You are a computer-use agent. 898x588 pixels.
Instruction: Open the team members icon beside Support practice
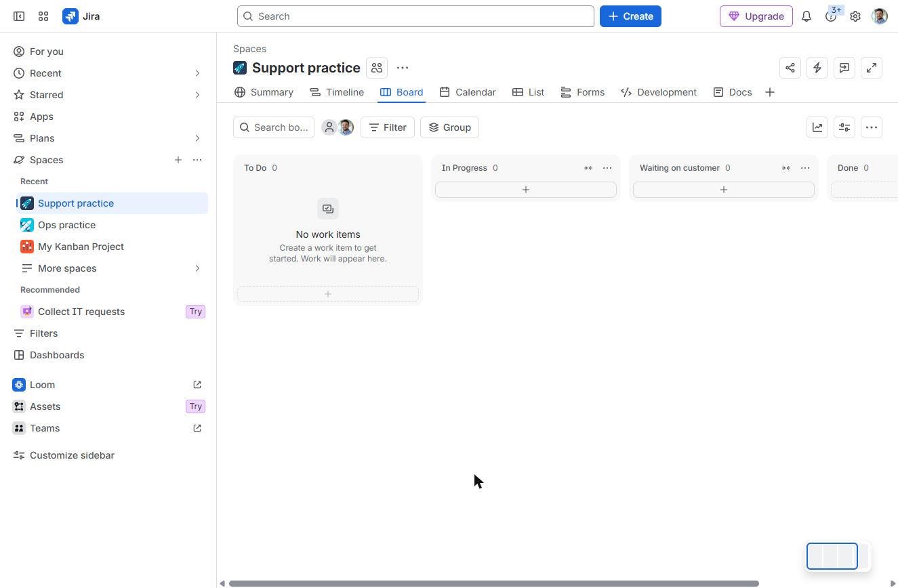[x=377, y=68]
